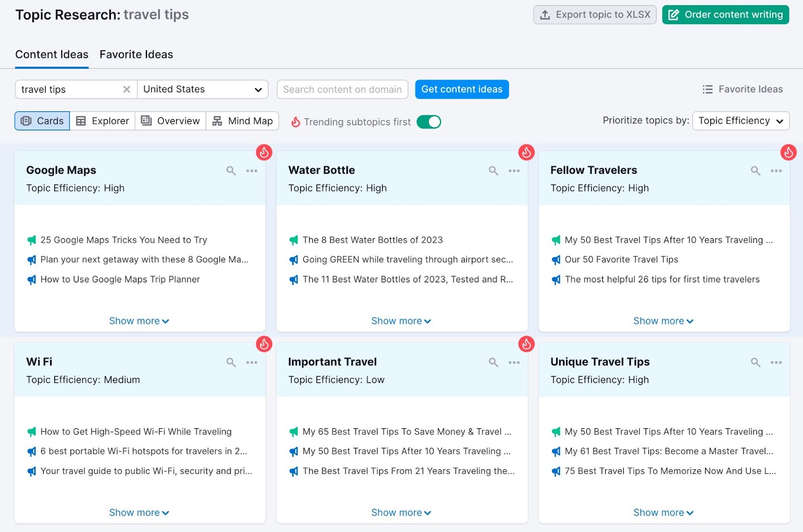
Task: Select the Content Ideas tab
Action: pos(51,54)
